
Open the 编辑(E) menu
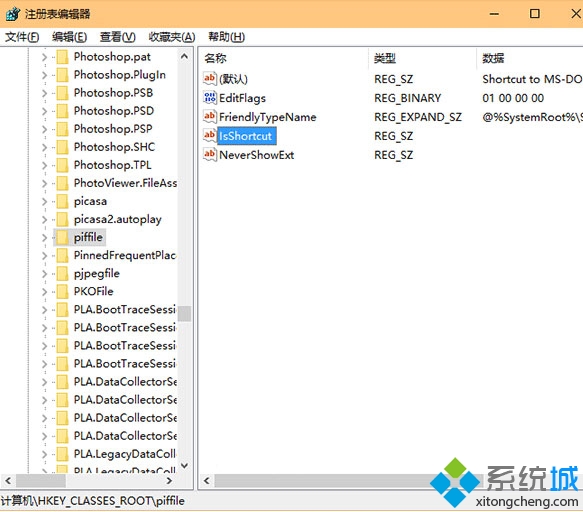coord(70,37)
